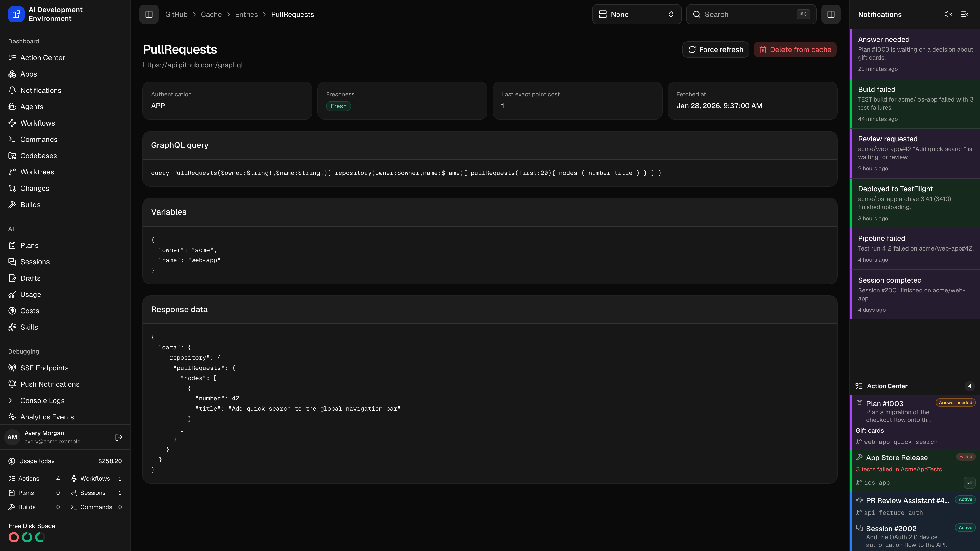
Task: Sign out using the logout icon
Action: (119, 437)
